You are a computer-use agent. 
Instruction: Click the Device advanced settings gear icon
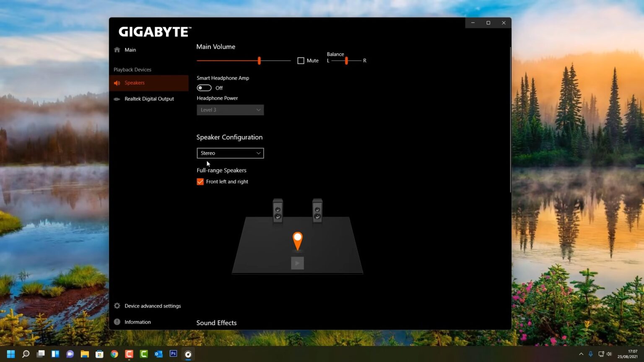tap(117, 305)
